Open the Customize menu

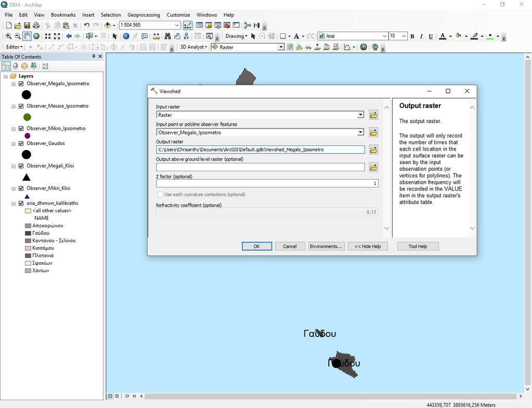tap(178, 15)
